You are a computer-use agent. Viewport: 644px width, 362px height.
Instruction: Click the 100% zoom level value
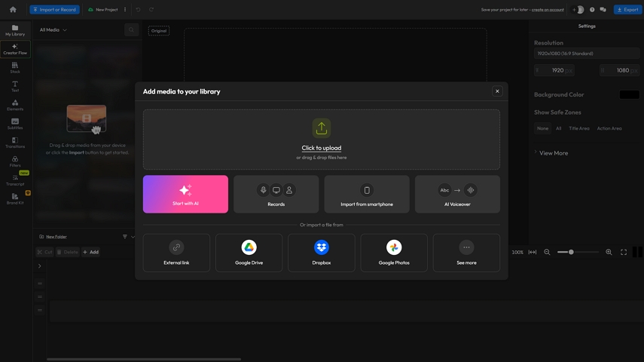pyautogui.click(x=517, y=252)
